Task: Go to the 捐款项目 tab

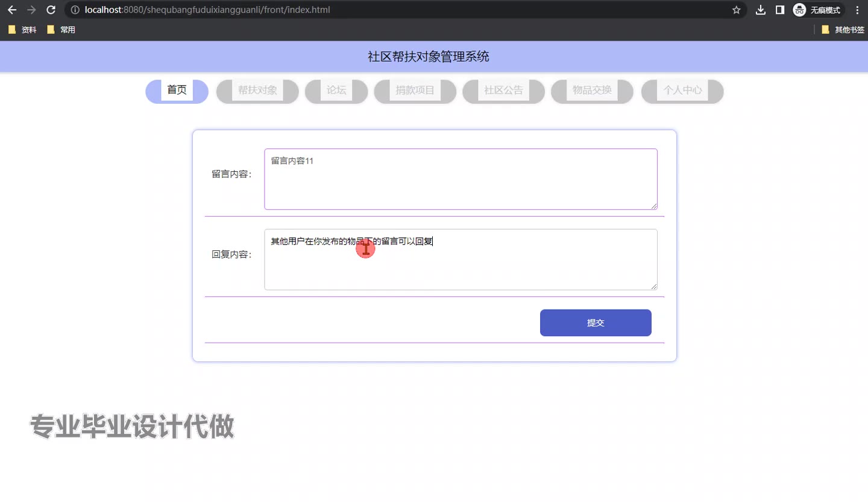Action: pos(415,91)
